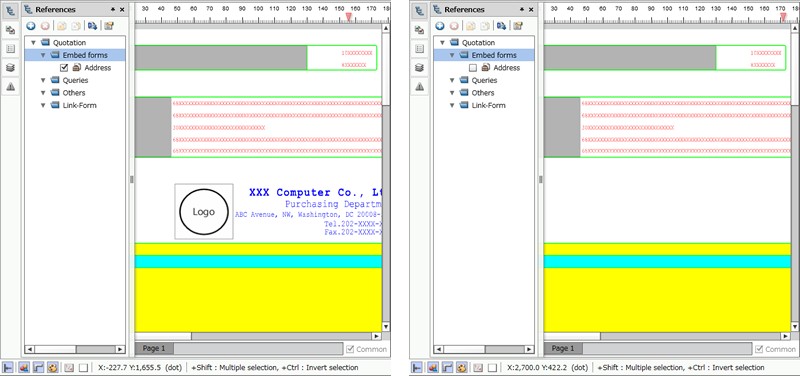
Task: Click the import arrow toolbar icon, right window
Action: [502, 26]
